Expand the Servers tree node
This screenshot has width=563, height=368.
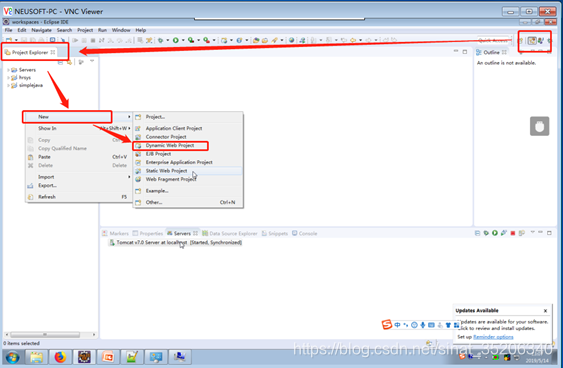click(x=8, y=70)
